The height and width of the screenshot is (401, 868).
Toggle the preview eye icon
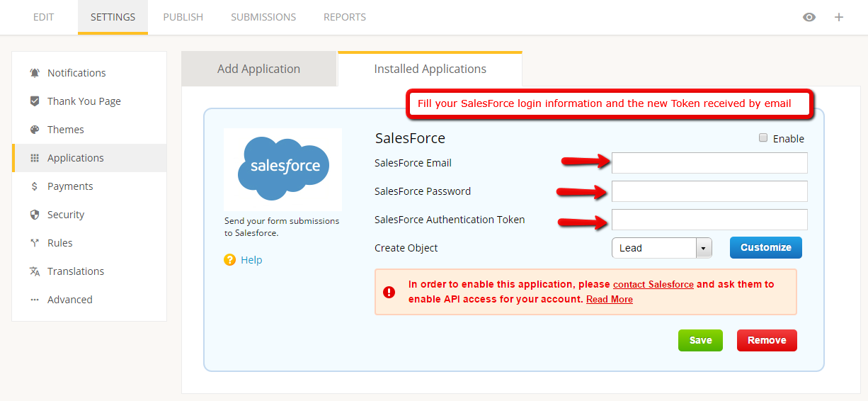click(x=809, y=17)
